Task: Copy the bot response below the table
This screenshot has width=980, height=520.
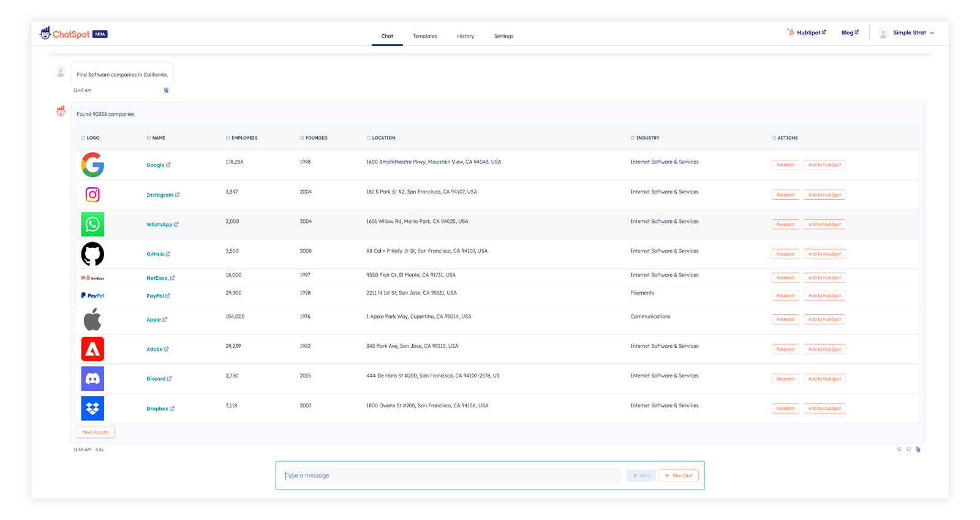Action: click(x=918, y=450)
